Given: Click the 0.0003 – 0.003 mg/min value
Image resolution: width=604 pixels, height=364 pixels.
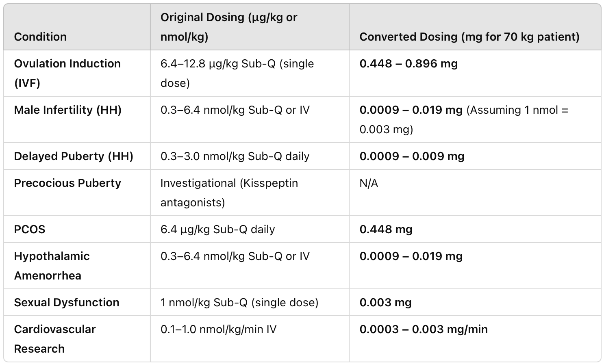Looking at the screenshot, I should tap(424, 329).
